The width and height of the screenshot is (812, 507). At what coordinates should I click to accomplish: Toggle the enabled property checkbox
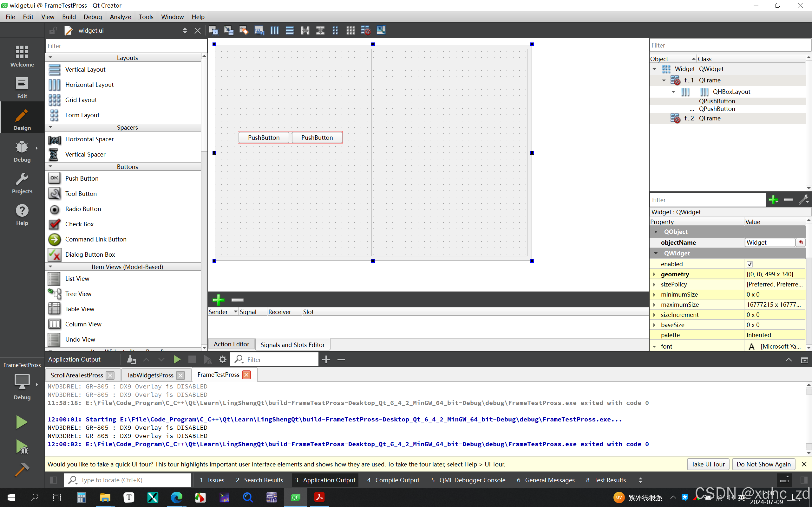[x=750, y=264]
